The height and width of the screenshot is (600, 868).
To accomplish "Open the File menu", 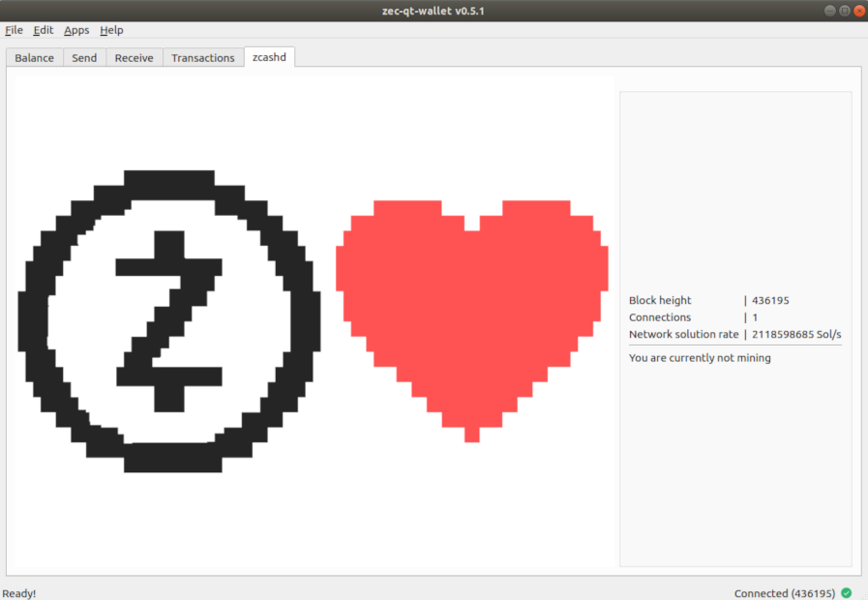I will tap(14, 30).
